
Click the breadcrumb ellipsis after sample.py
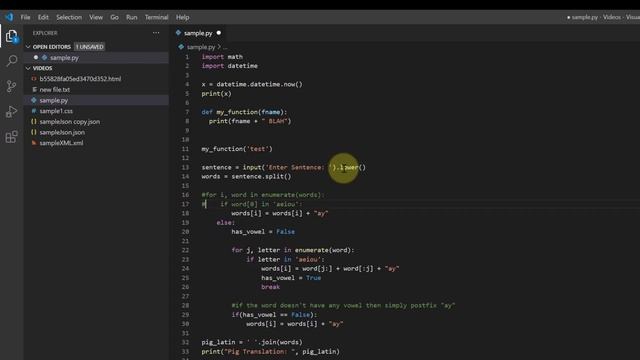(x=225, y=47)
